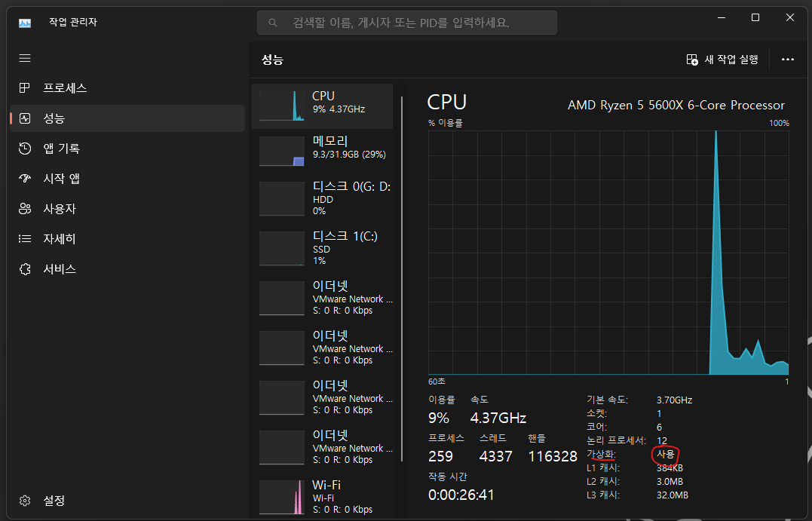Screen dimensions: 812x521
Task: Click the L3 캐시 32.0MB value
Action: pos(673,495)
